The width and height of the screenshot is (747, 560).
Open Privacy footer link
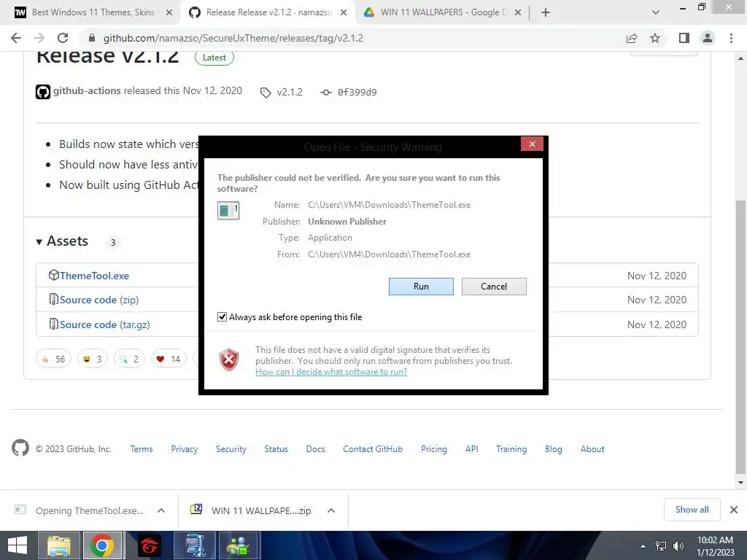(x=185, y=449)
